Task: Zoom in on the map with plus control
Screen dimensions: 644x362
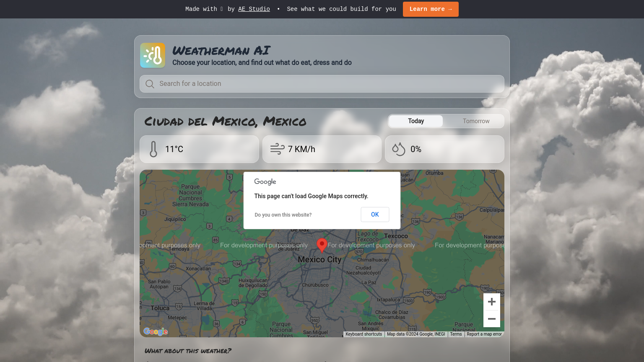Action: click(491, 301)
